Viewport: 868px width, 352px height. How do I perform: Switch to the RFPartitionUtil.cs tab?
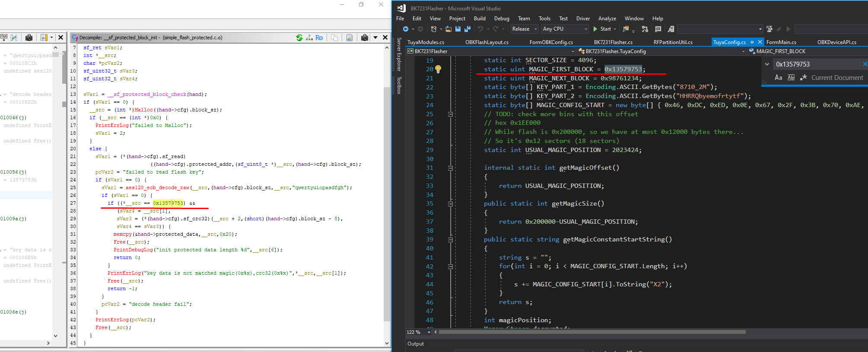[x=673, y=42]
